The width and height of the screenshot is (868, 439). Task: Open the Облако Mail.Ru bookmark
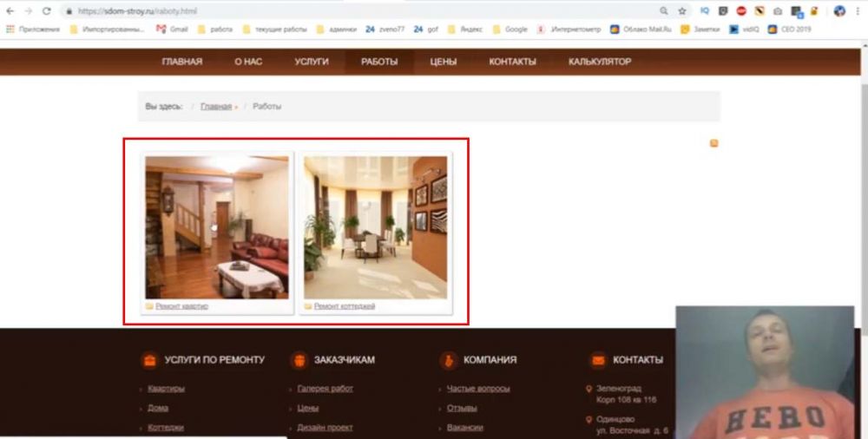pyautogui.click(x=641, y=29)
